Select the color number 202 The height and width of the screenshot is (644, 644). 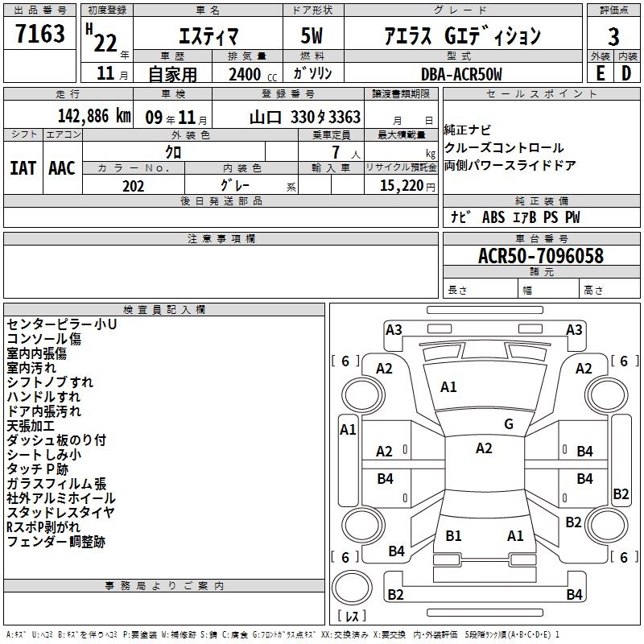point(133,186)
